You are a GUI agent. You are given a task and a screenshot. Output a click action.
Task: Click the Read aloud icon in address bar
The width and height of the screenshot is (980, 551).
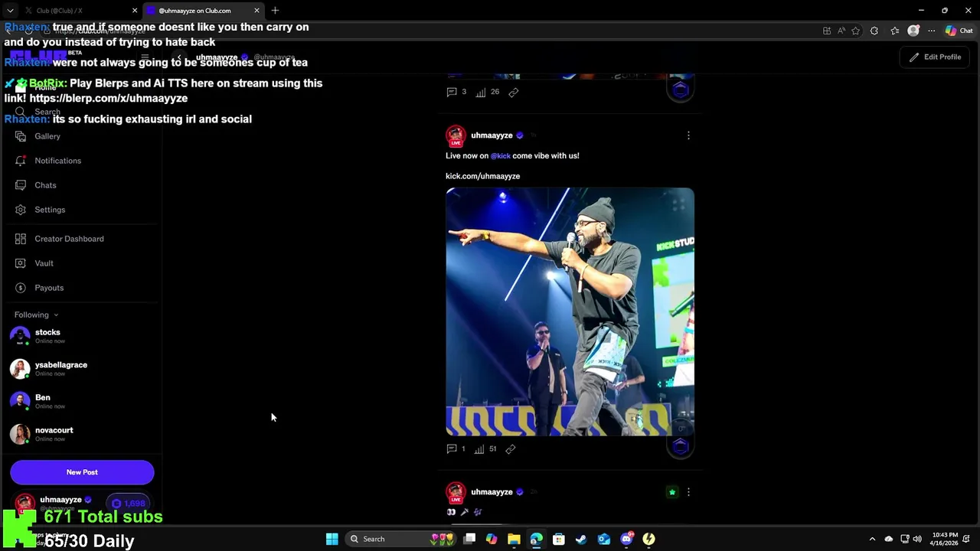[x=841, y=31]
